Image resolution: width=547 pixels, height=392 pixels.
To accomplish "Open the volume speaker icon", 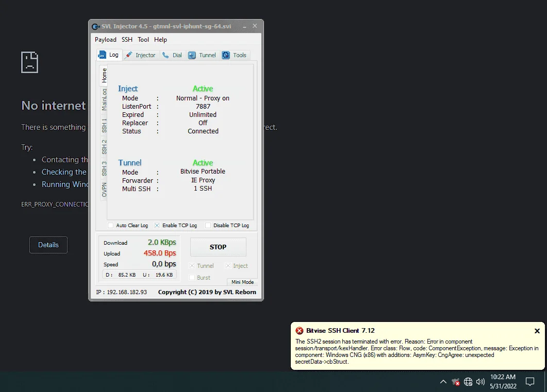I will [480, 382].
